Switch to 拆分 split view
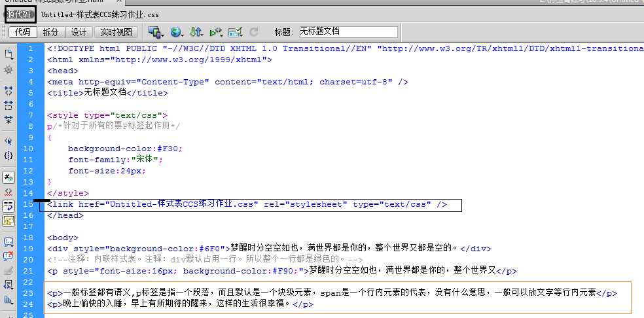 (x=51, y=32)
